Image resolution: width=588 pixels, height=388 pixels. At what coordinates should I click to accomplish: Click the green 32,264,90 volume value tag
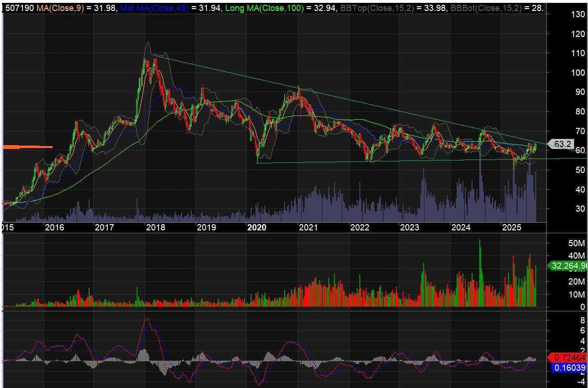[568, 266]
